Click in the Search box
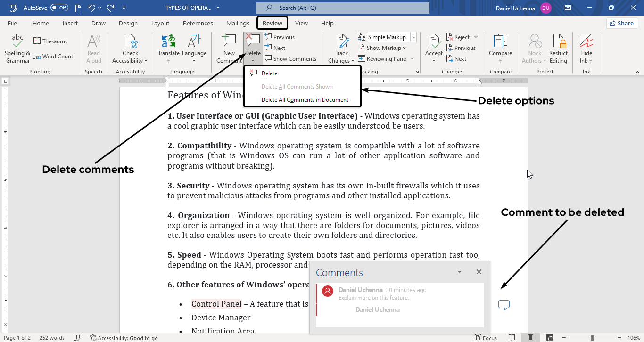The width and height of the screenshot is (644, 342). coord(343,8)
